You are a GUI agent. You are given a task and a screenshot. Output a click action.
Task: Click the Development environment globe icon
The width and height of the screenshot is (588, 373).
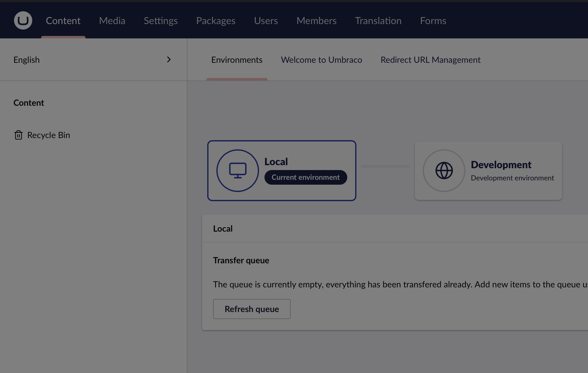point(444,171)
